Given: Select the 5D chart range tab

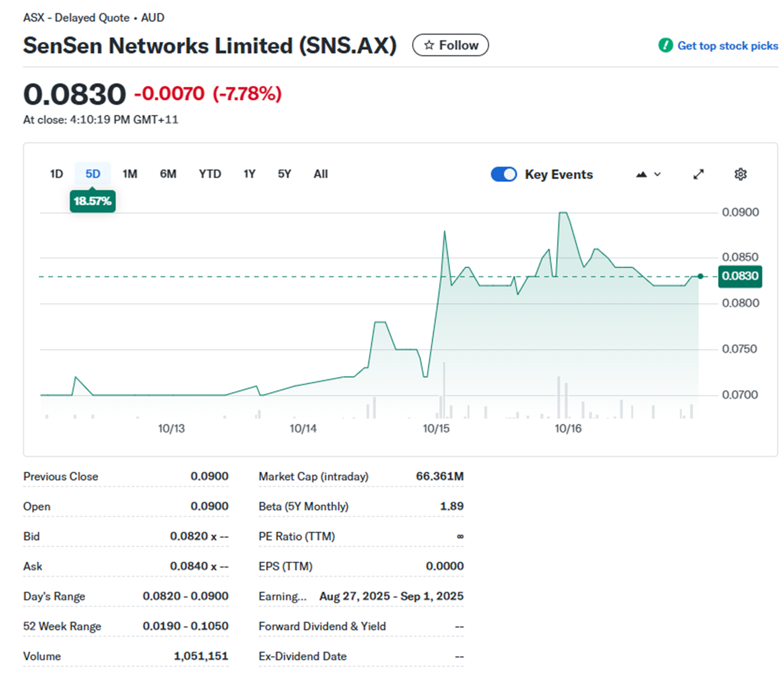Looking at the screenshot, I should 93,174.
